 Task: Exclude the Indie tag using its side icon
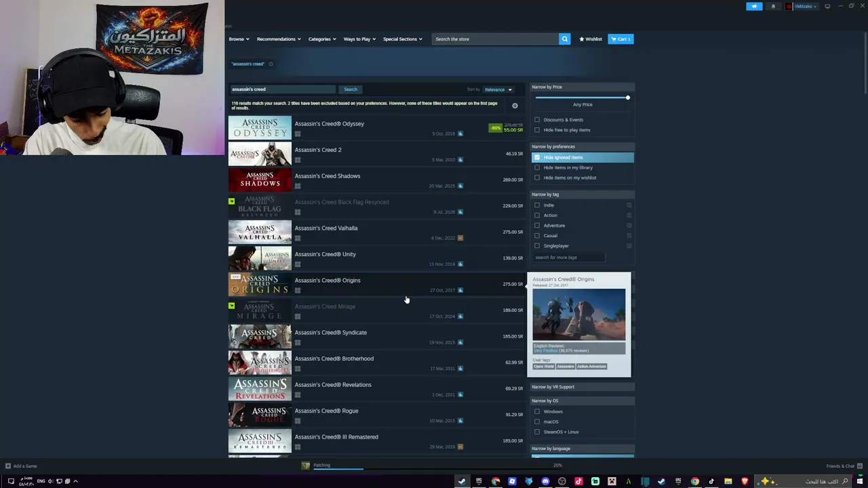click(x=629, y=205)
